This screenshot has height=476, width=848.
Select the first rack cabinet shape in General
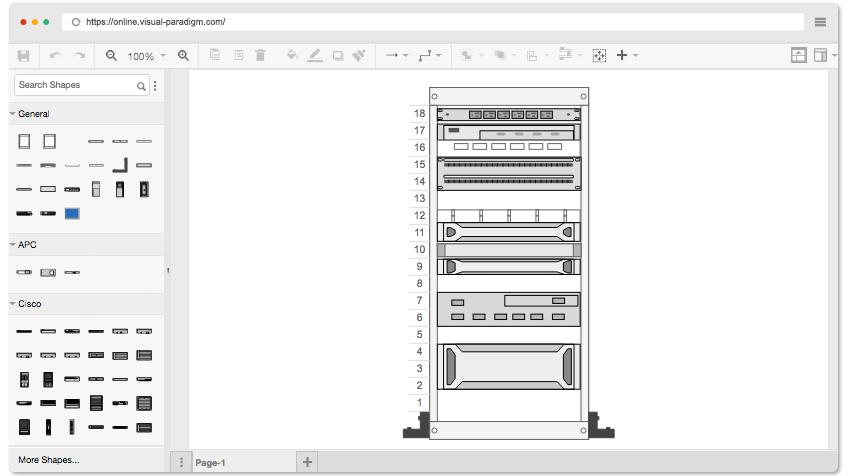[x=24, y=141]
